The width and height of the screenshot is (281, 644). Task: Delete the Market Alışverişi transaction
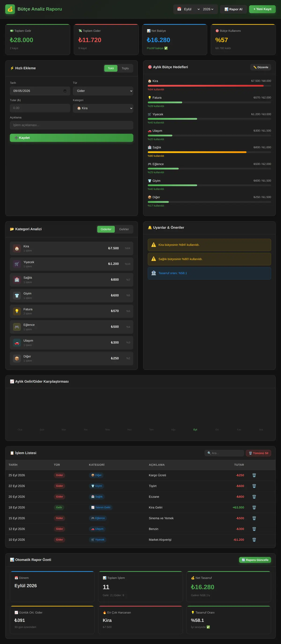(254, 540)
